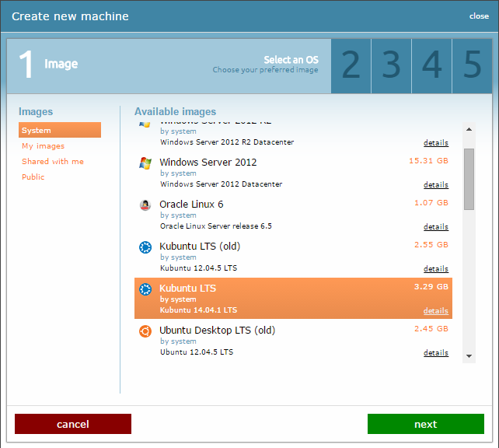Close the Create new machine dialog
Image resolution: width=499 pixels, height=448 pixels.
tap(479, 16)
